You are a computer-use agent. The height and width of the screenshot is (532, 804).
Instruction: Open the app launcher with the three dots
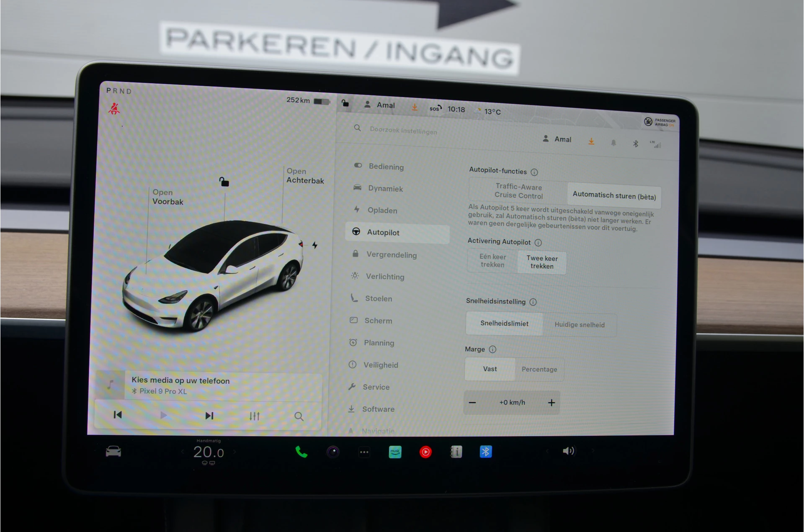point(363,452)
